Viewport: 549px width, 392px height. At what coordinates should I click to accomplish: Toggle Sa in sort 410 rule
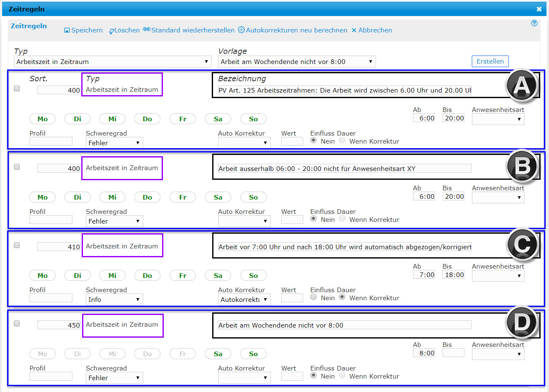tap(218, 275)
